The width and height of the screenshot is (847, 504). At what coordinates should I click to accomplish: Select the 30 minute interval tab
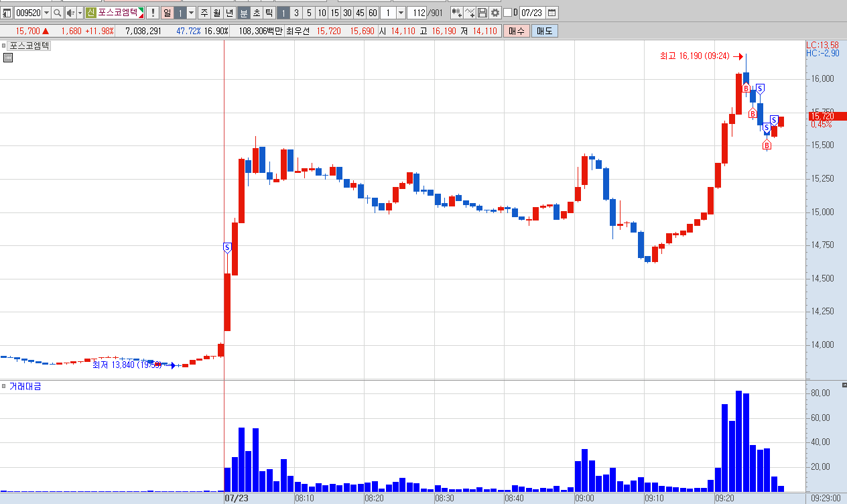[x=347, y=13]
